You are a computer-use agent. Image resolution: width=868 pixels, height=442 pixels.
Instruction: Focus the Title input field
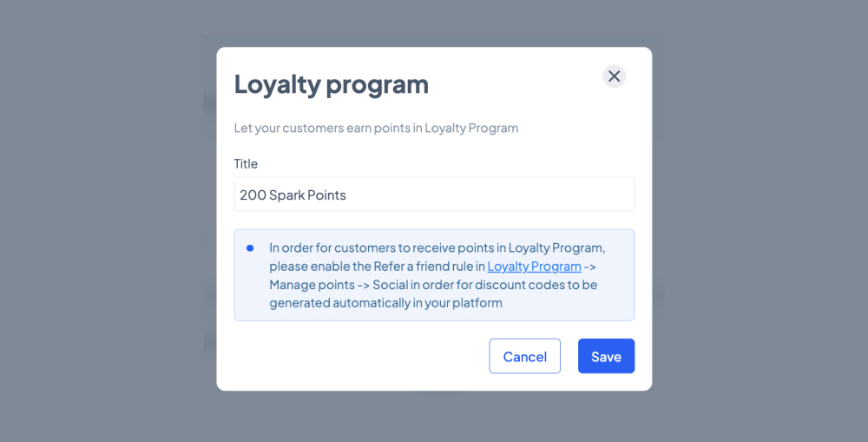click(434, 195)
